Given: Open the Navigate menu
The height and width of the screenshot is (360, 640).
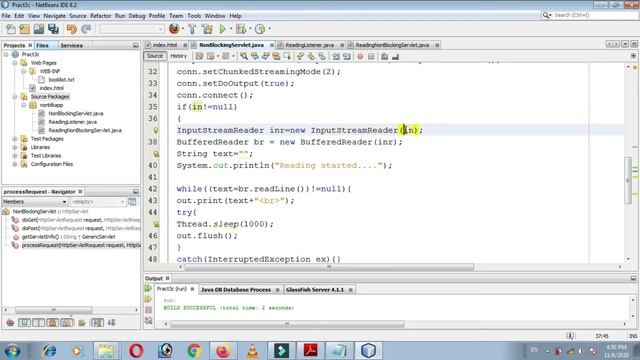Looking at the screenshot, I should coord(54,16).
